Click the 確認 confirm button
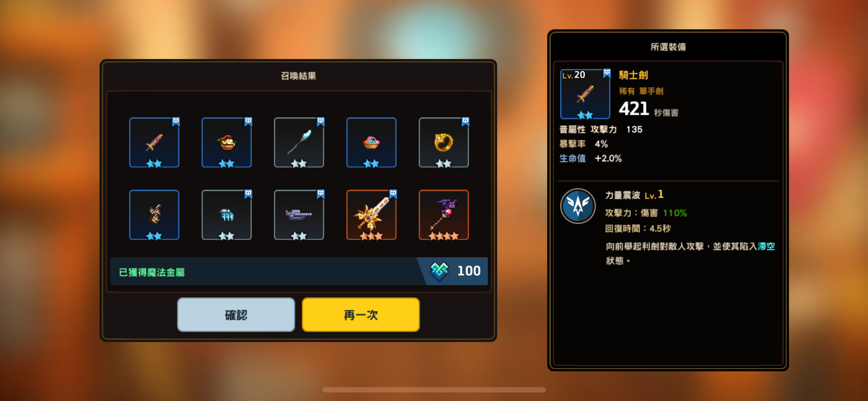 click(x=236, y=315)
